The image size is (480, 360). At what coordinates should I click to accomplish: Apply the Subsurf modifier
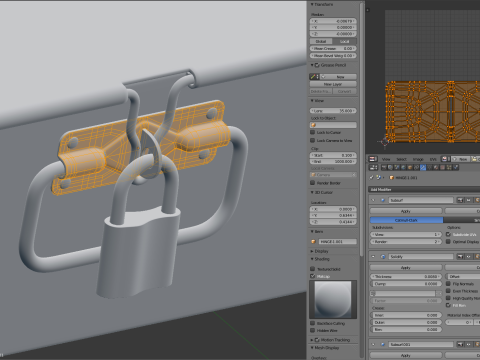click(406, 211)
